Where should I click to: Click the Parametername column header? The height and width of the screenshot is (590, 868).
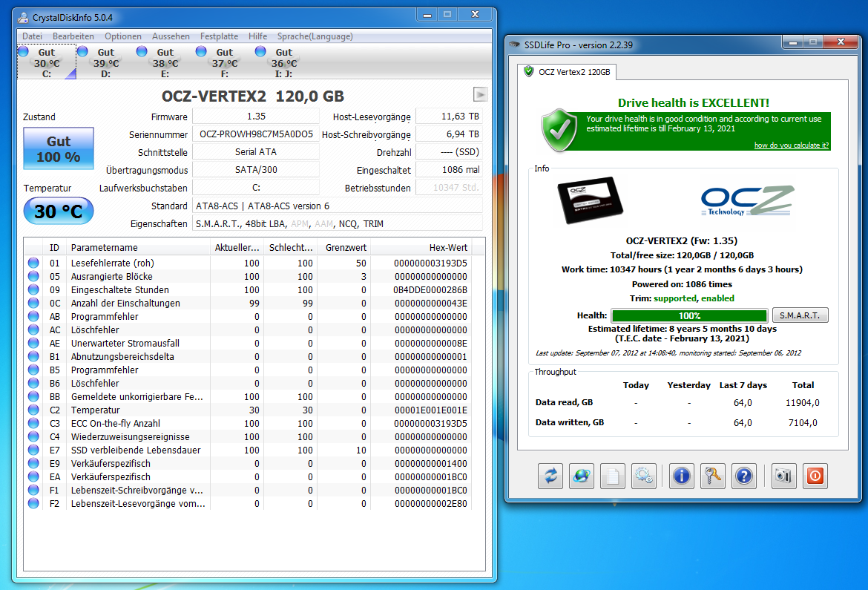click(139, 248)
